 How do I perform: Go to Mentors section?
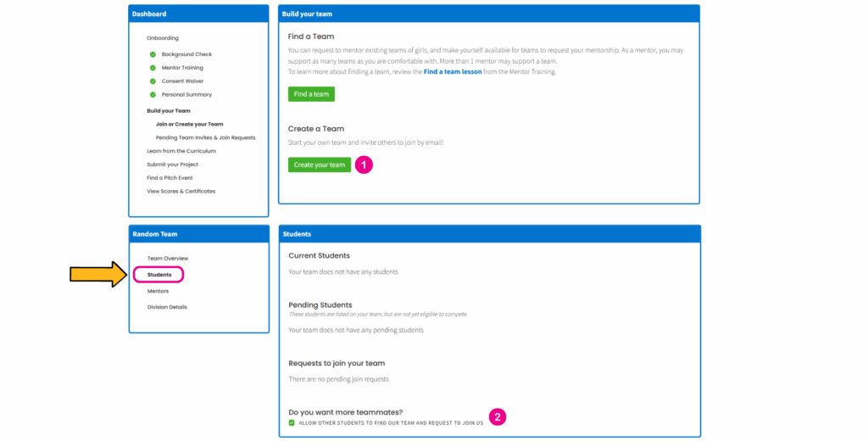point(158,291)
